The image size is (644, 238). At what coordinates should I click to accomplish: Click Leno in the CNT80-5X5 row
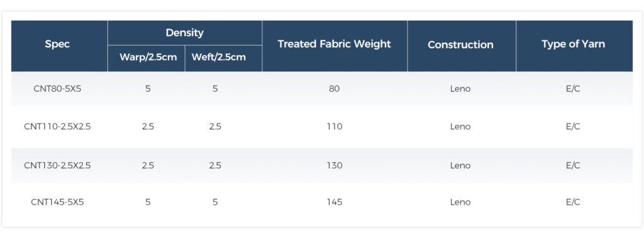pos(460,89)
